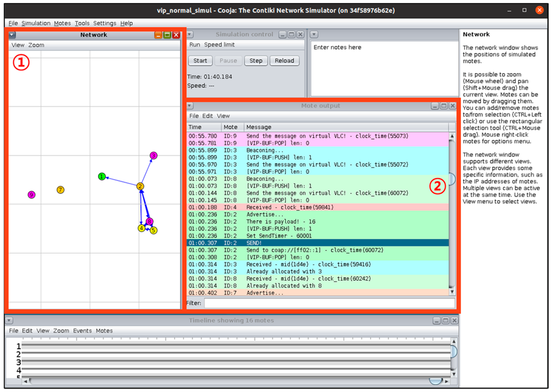This screenshot has width=551, height=392.
Task: Sort Mote output by Mote column
Action: click(233, 127)
